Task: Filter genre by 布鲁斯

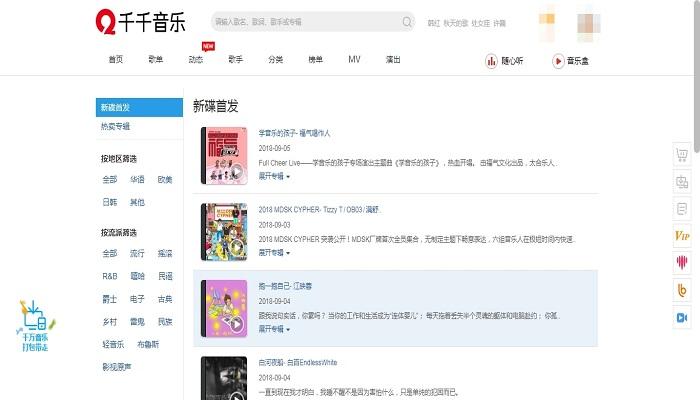Action: click(148, 345)
